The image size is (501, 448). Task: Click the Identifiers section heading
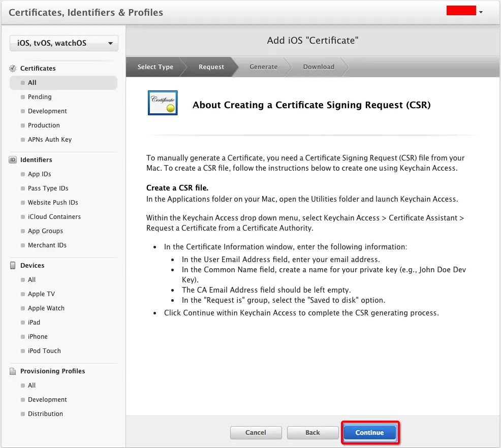pos(36,159)
